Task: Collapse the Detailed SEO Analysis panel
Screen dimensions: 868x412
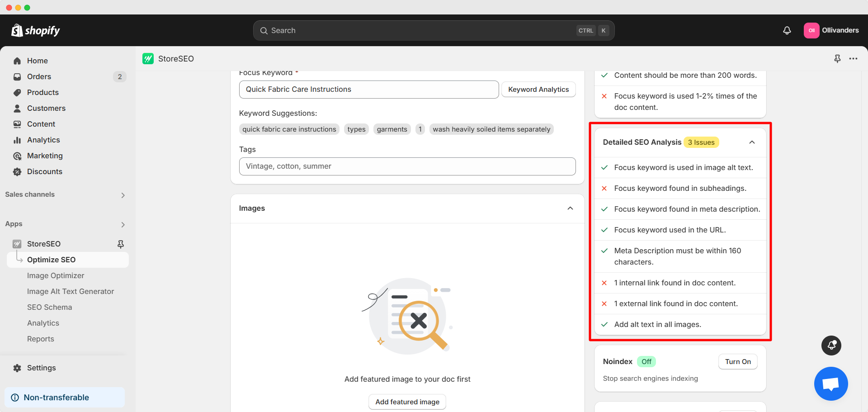Action: point(752,142)
